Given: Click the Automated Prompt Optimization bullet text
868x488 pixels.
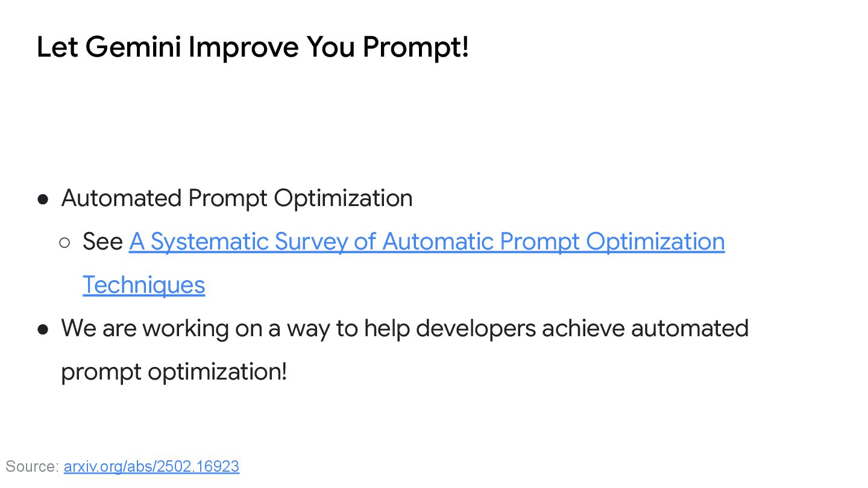Looking at the screenshot, I should tap(237, 198).
